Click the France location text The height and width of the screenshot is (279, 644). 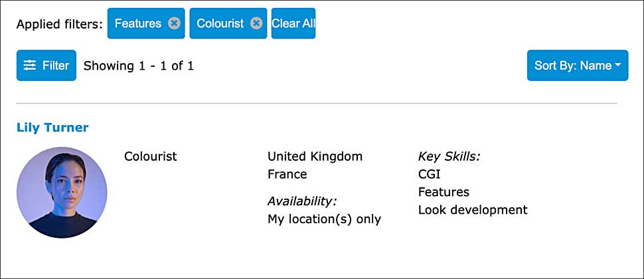287,175
